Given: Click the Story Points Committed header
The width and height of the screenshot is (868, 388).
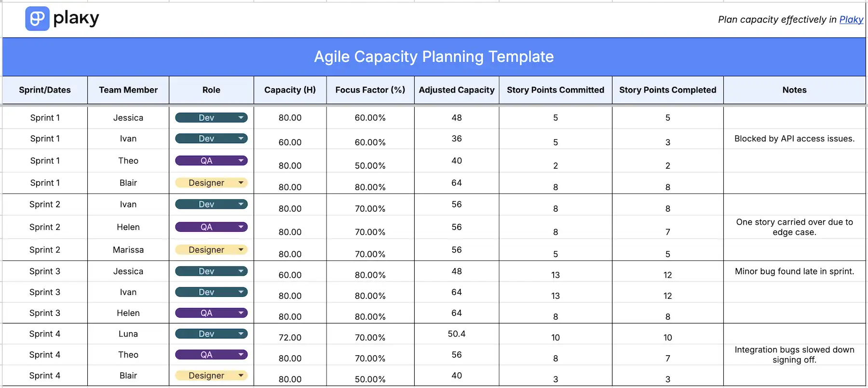Looking at the screenshot, I should (x=555, y=90).
